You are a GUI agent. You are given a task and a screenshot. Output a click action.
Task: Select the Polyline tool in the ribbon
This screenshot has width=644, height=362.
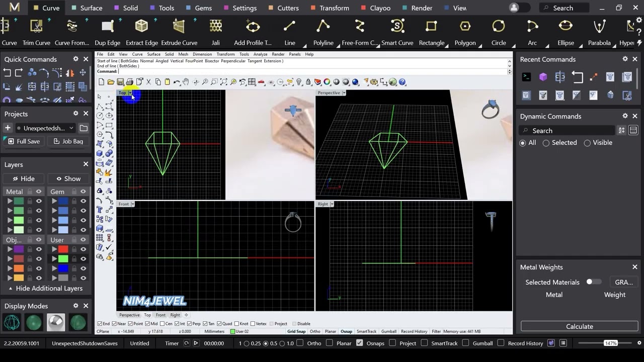coord(324,32)
